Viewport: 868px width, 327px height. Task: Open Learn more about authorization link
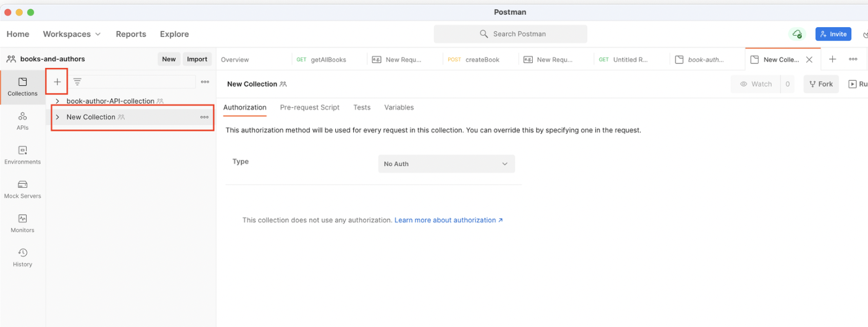tap(449, 220)
